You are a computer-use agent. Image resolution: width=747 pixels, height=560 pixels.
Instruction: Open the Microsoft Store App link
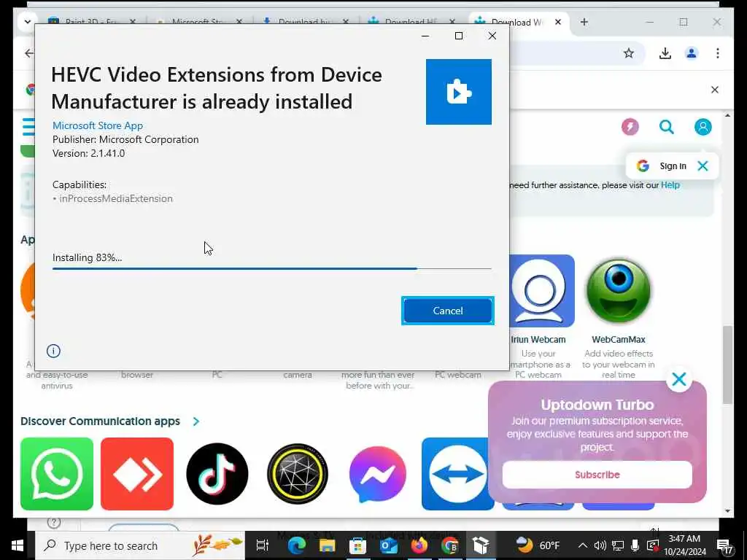pyautogui.click(x=98, y=125)
